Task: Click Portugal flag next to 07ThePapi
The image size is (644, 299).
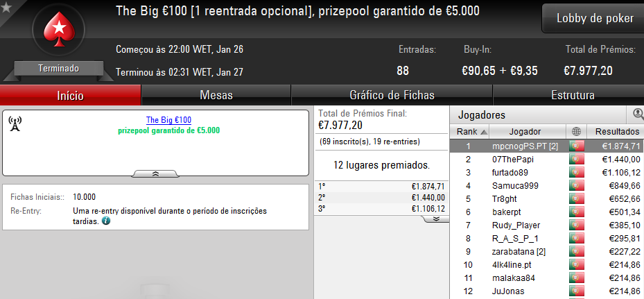Action: click(x=576, y=159)
